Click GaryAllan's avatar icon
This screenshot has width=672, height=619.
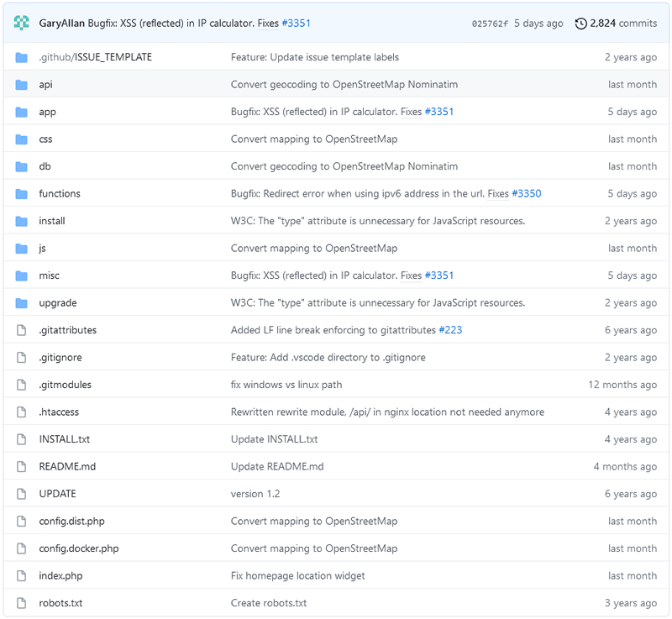click(21, 23)
